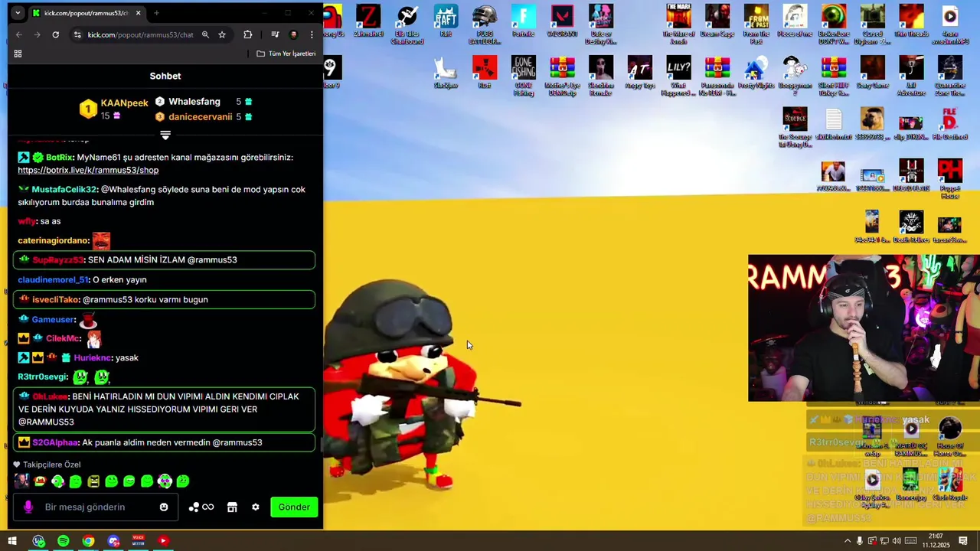Click the Sohbet chat header

165,76
